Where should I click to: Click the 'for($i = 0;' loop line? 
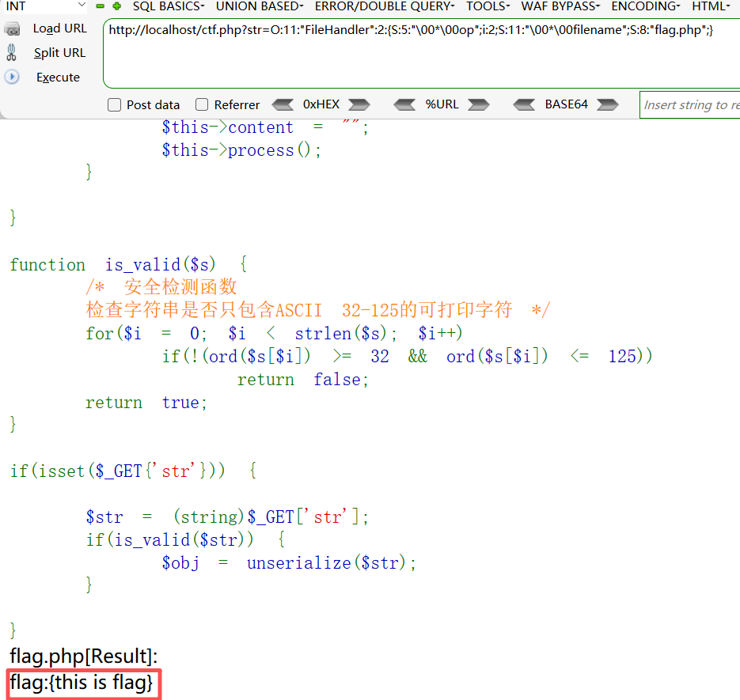pyautogui.click(x=274, y=334)
